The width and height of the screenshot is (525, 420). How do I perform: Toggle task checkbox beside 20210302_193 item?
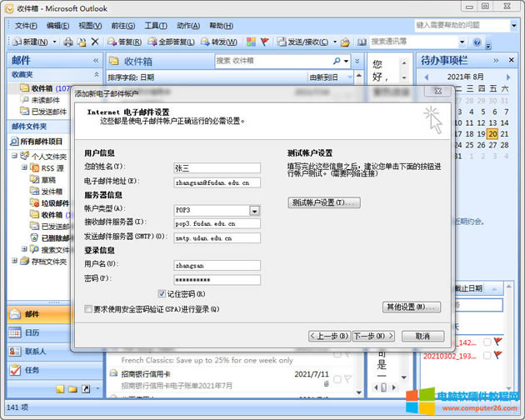click(487, 356)
